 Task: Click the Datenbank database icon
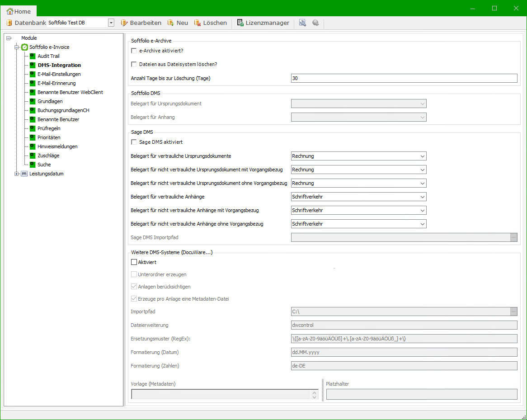[x=9, y=23]
